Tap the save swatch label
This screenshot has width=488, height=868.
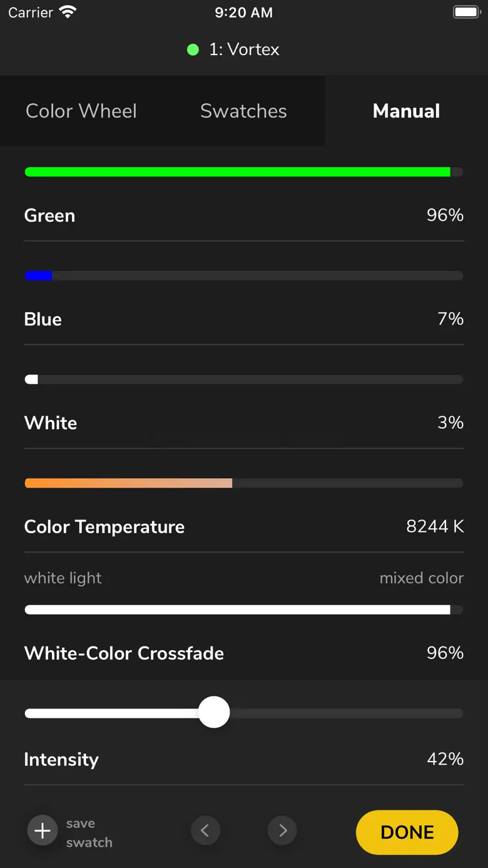coord(89,833)
